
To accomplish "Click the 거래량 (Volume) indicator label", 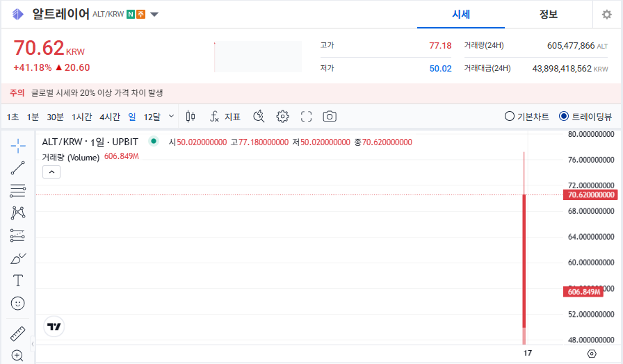I will (71, 158).
